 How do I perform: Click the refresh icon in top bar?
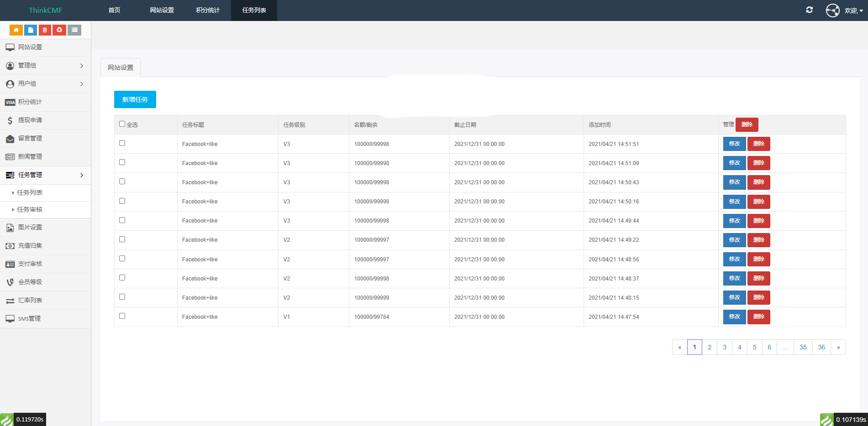coord(809,10)
